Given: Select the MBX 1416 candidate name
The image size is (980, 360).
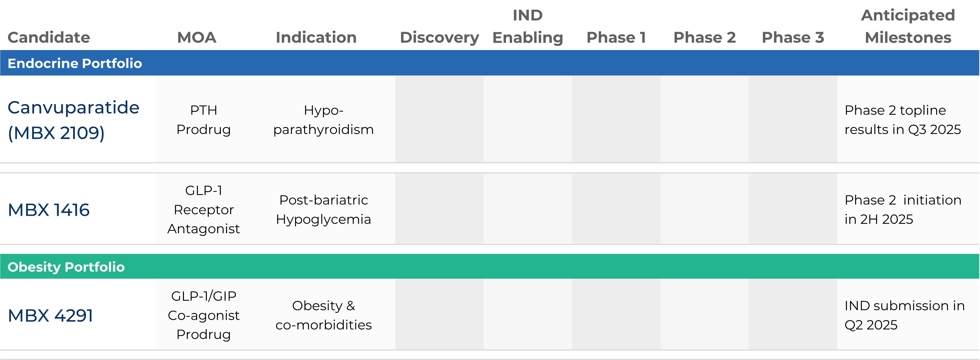Looking at the screenshot, I should [x=49, y=210].
